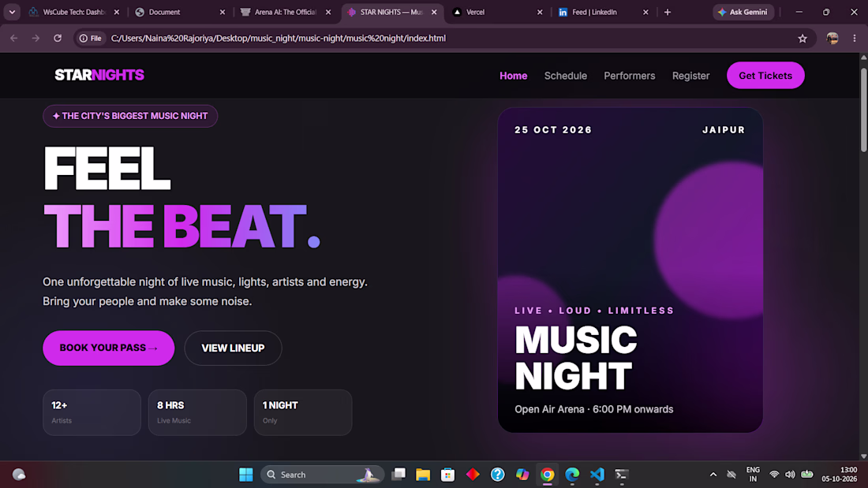Click the VIEW LINEUP button
Screen dimensions: 868x488
tap(233, 348)
